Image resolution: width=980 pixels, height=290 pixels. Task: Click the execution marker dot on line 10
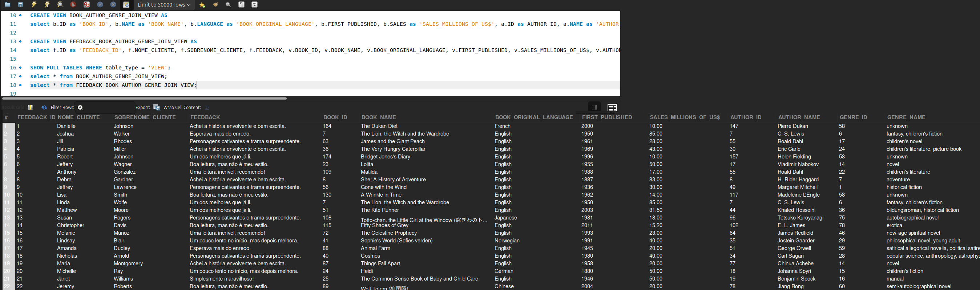point(21,15)
